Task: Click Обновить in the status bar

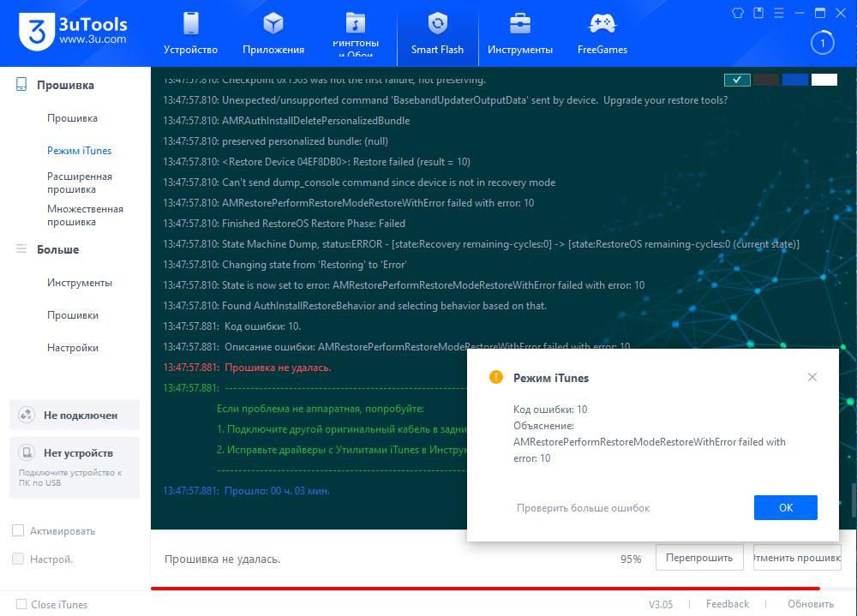Action: click(x=811, y=603)
